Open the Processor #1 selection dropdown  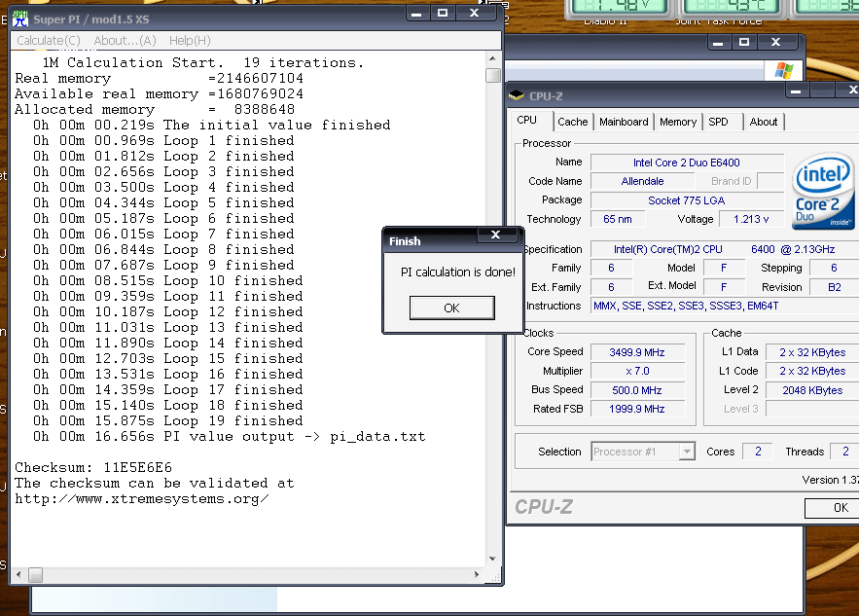[687, 452]
